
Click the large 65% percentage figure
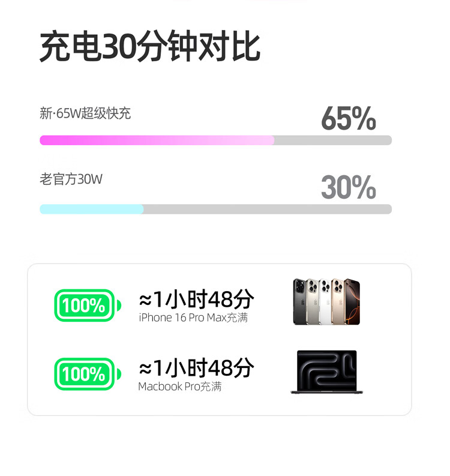(348, 118)
